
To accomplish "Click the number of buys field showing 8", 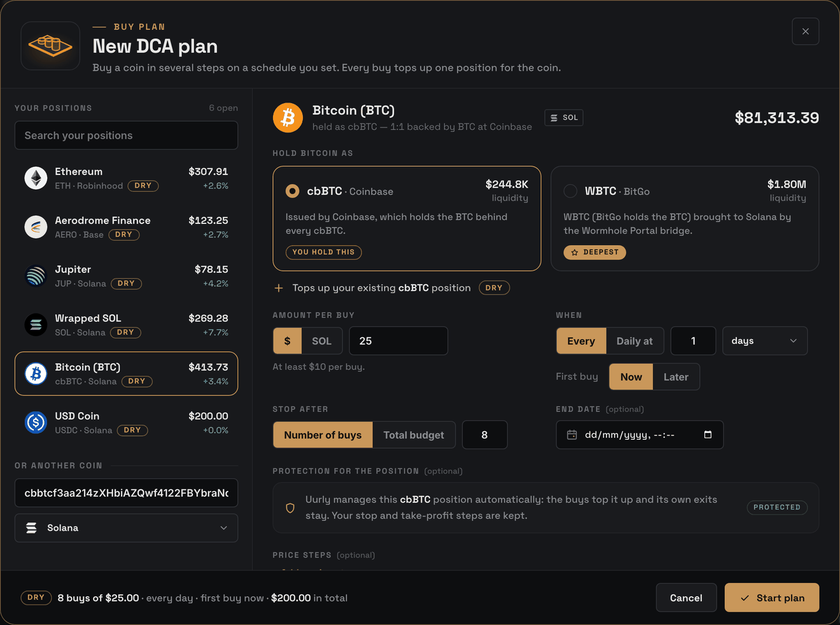I will click(x=485, y=435).
